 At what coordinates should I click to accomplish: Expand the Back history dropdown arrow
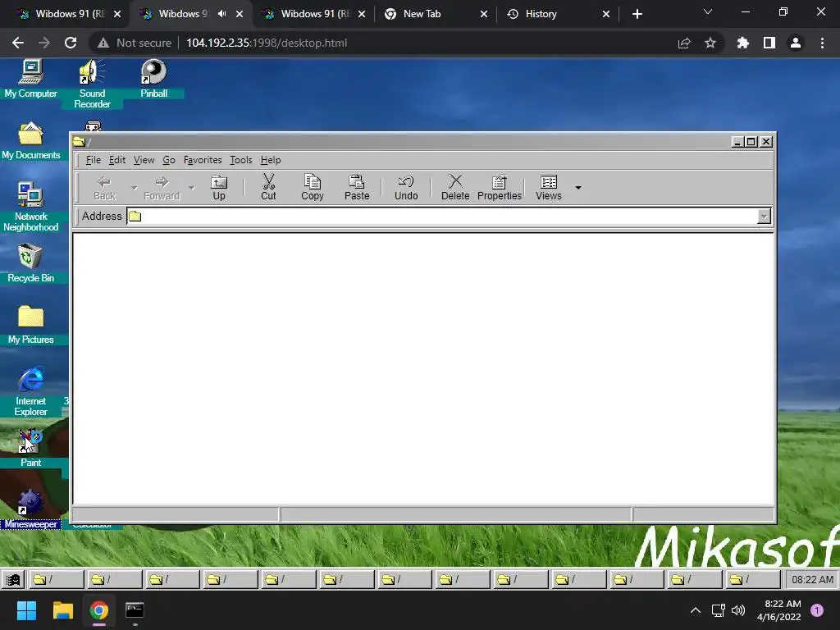(134, 188)
